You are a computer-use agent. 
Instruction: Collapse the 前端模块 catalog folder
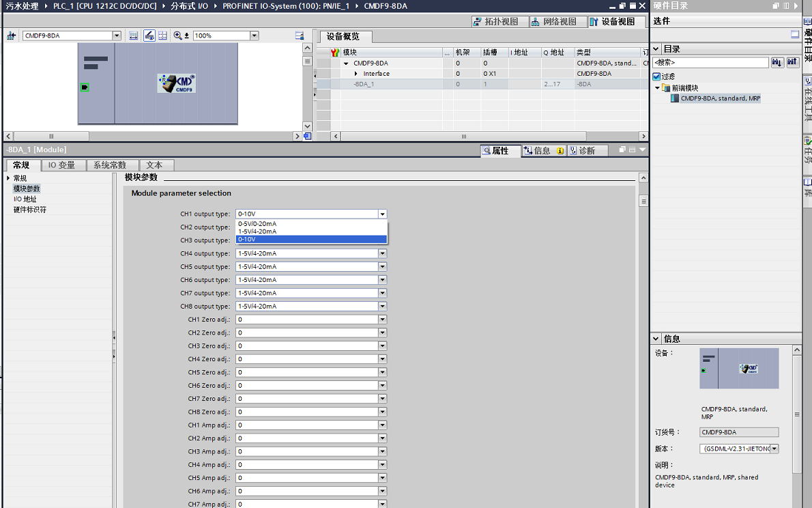[658, 88]
